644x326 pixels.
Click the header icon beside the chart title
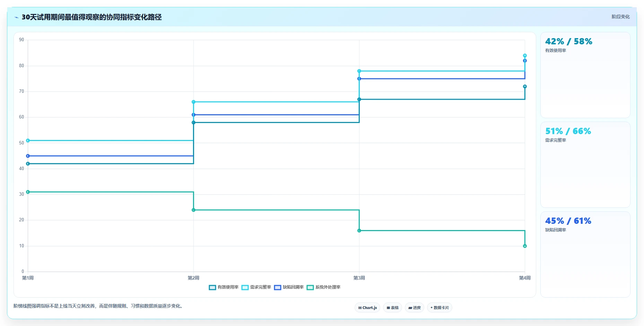click(16, 17)
